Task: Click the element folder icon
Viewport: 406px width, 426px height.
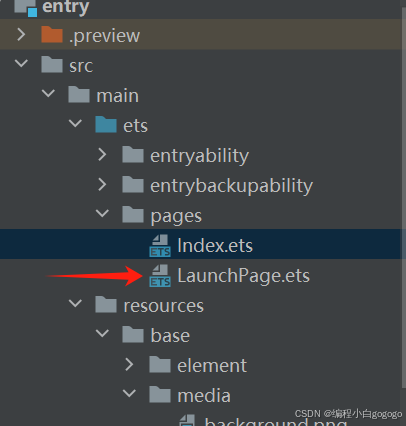Action: [x=160, y=364]
